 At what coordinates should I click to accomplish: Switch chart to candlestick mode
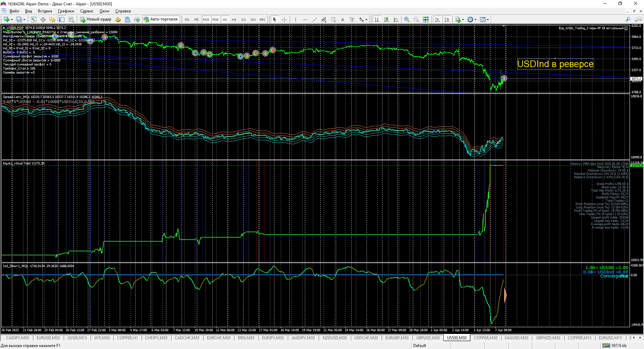coord(386,19)
